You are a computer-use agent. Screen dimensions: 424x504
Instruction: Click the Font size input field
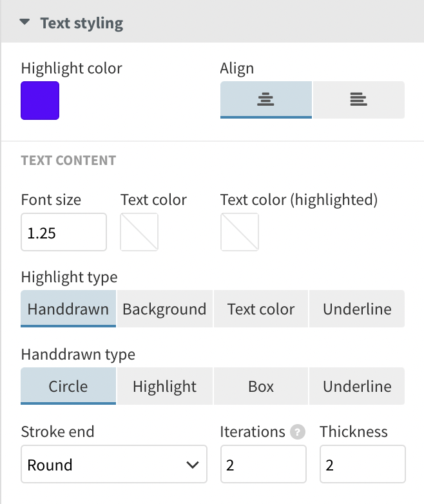63,233
